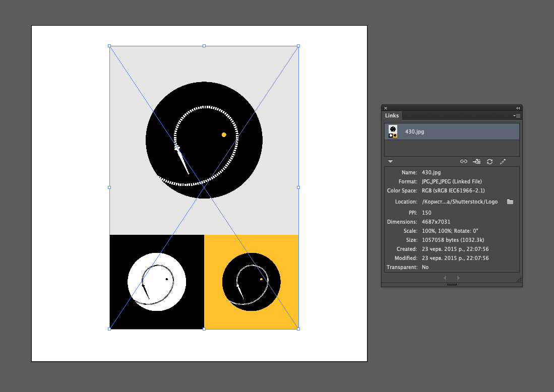This screenshot has height=392, width=554.
Task: Click the orange dot inside large black circle
Action: pyautogui.click(x=224, y=135)
